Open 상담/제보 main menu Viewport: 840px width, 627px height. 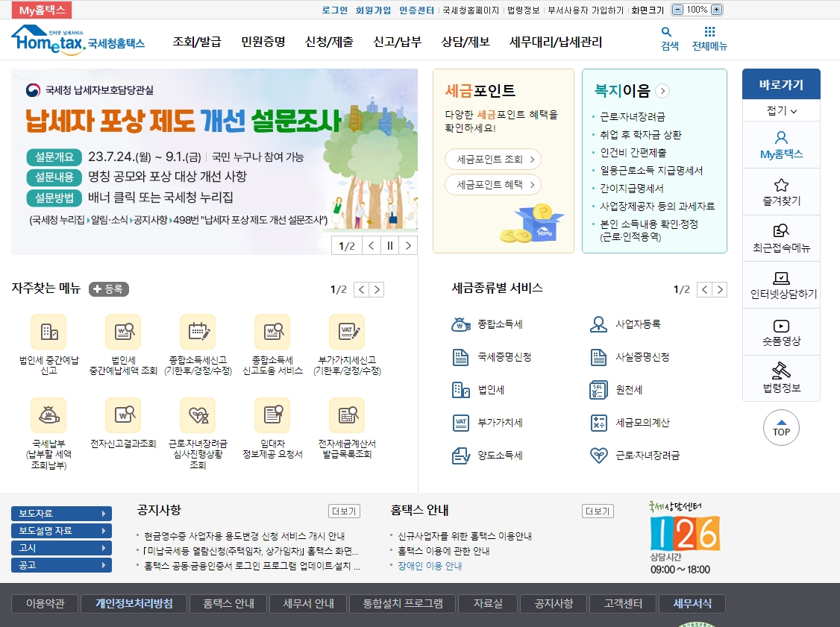pyautogui.click(x=466, y=42)
